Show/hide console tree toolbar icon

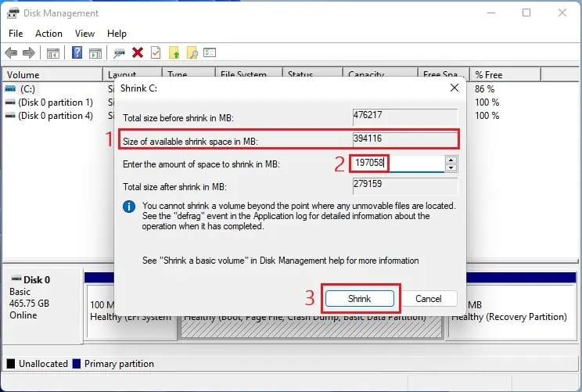point(52,53)
